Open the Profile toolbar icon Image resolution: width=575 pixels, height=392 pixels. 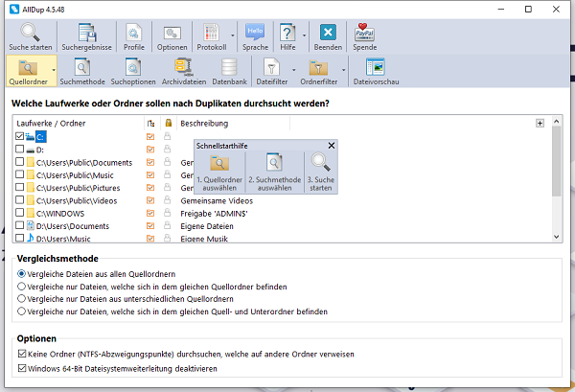click(x=134, y=33)
